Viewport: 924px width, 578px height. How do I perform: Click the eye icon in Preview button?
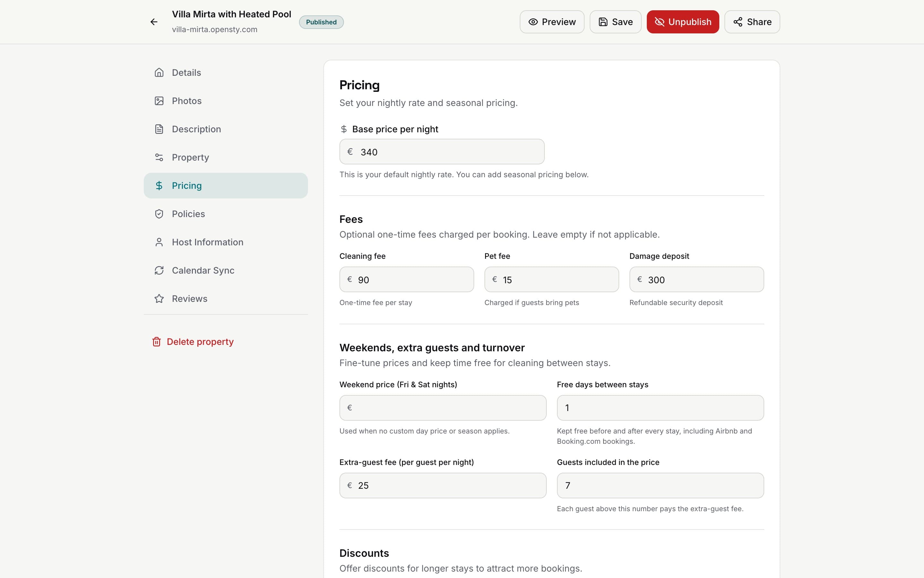[x=533, y=22]
